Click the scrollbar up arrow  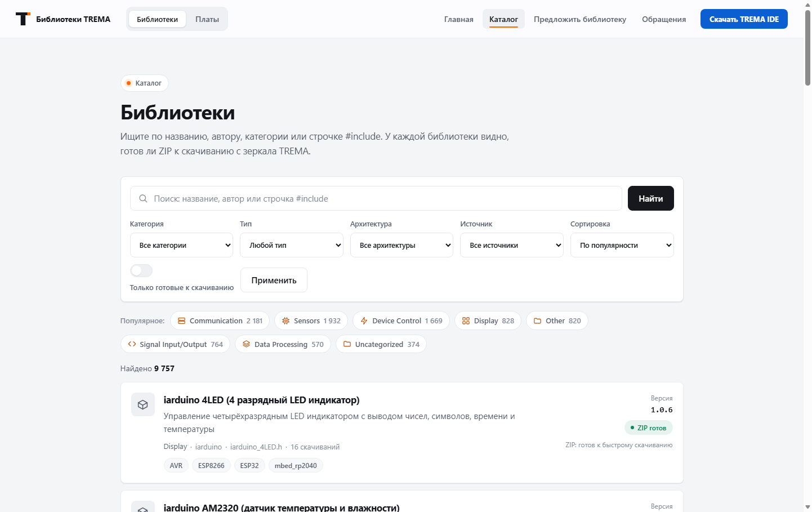tap(807, 5)
